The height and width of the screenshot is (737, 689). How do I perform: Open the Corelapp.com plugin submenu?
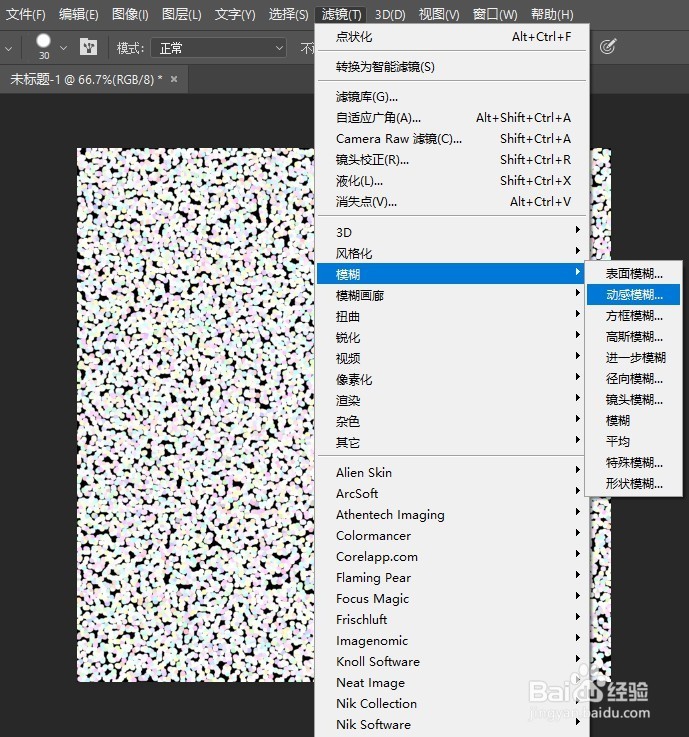pos(451,557)
